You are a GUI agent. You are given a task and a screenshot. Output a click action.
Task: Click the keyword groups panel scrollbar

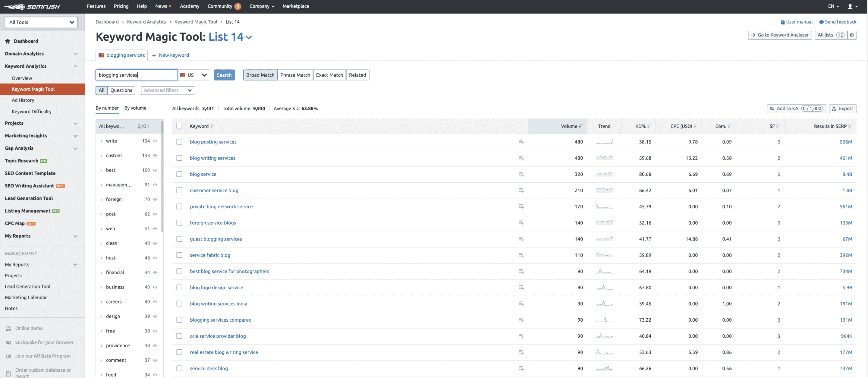162,176
